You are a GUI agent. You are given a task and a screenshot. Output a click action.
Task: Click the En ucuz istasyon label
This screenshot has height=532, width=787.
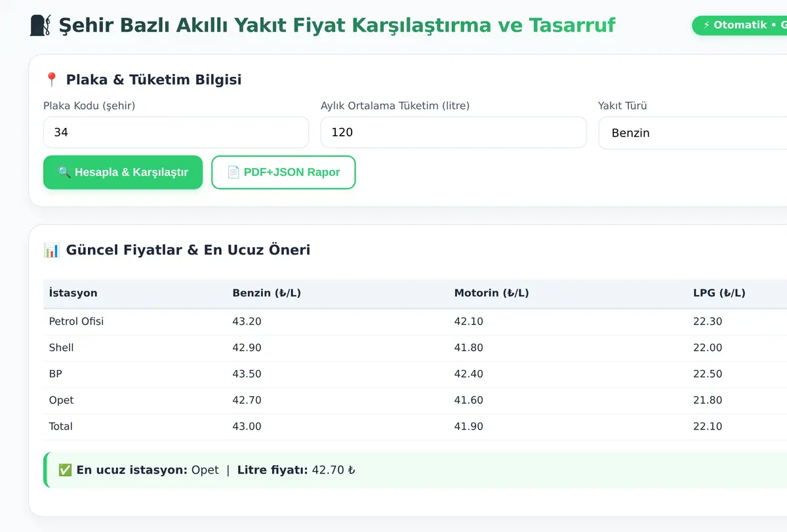[132, 470]
